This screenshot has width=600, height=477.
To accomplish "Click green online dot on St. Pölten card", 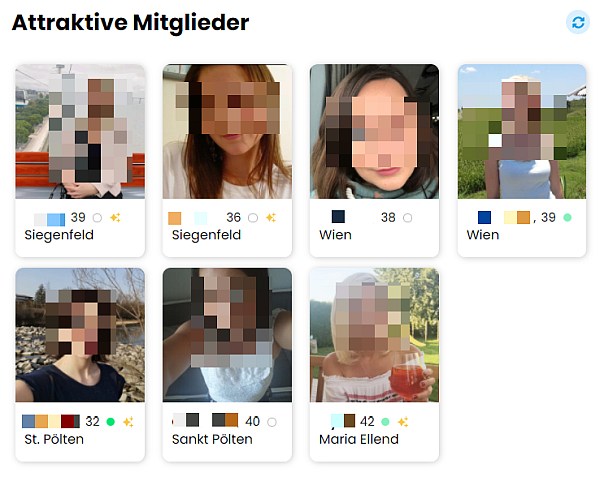I will point(111,422).
